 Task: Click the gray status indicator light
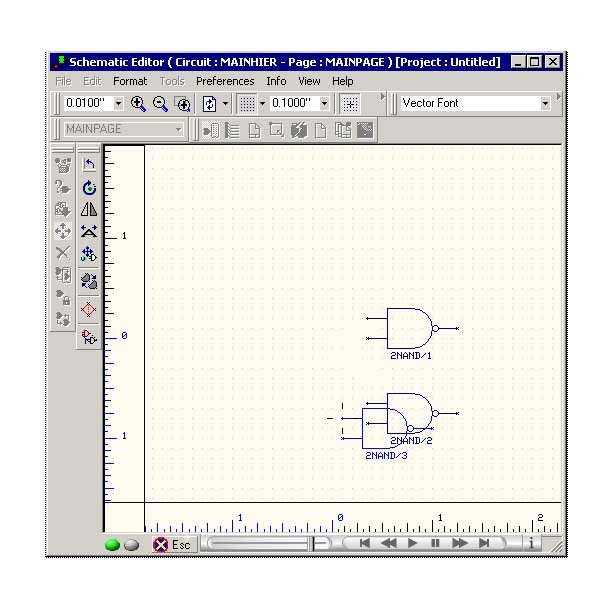pos(131,545)
